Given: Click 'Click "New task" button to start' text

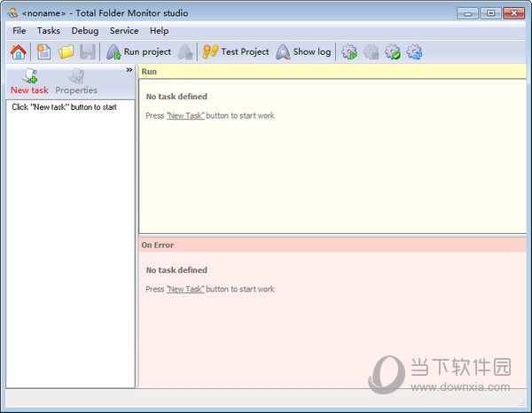Looking at the screenshot, I should 64,107.
